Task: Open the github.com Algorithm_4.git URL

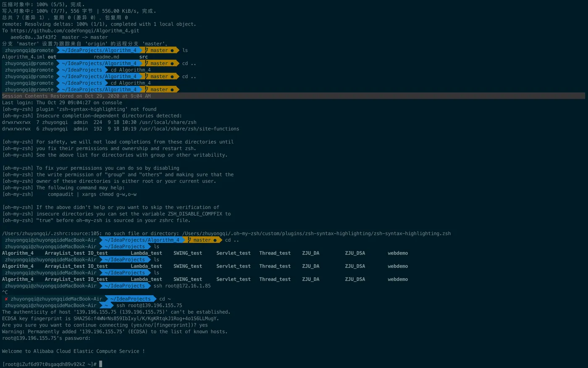Action: point(75,31)
